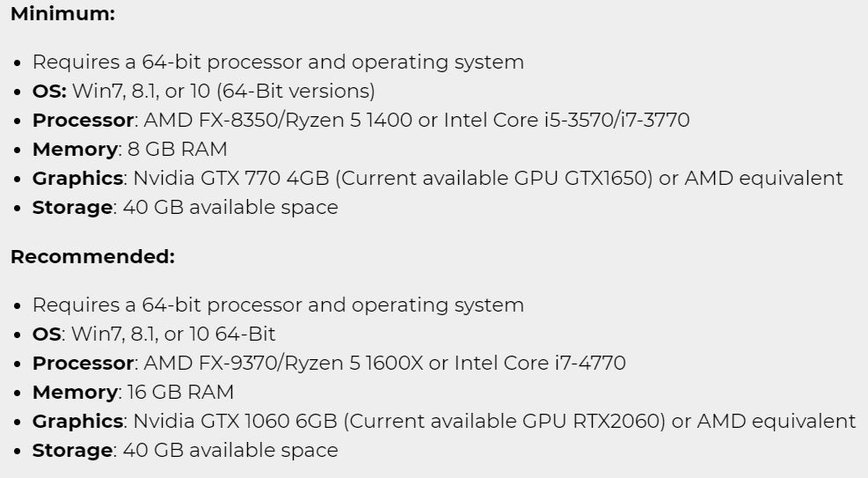868x478 pixels.
Task: Click the recommended Processor label
Action: pos(83,364)
